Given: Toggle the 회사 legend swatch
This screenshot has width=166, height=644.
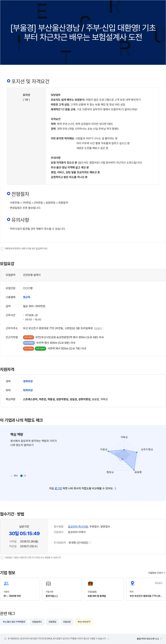Looking at the screenshot, I should click(x=11, y=476).
